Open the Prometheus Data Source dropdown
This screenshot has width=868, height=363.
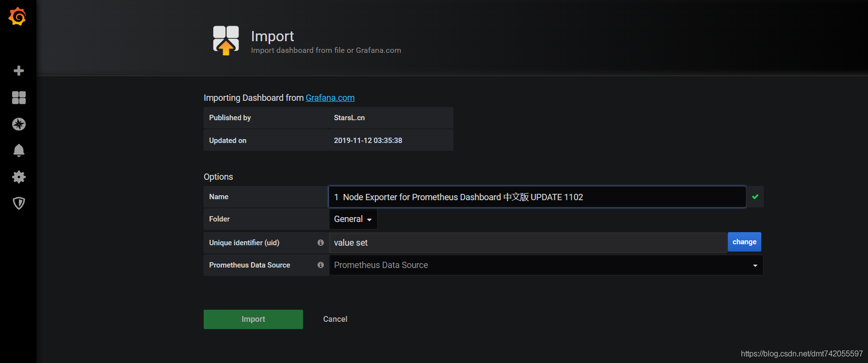tap(546, 265)
